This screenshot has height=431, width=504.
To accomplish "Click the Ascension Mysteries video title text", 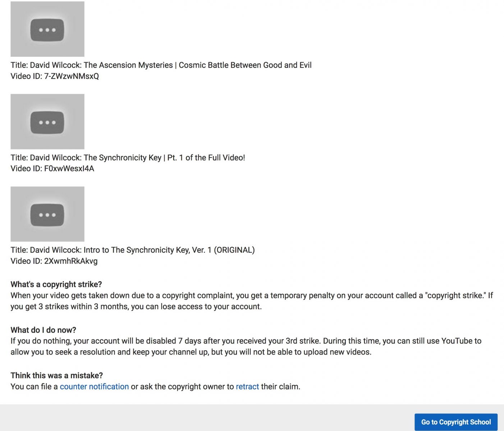I will pos(161,65).
